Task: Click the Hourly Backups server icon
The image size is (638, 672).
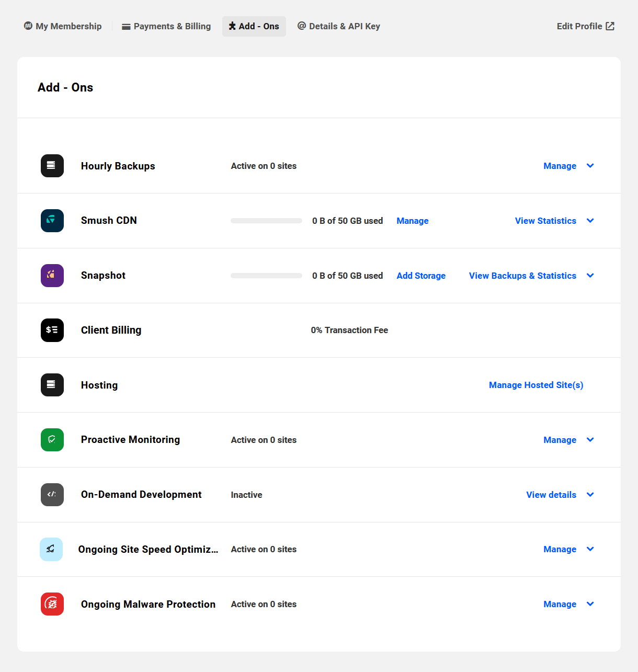Action: [52, 166]
